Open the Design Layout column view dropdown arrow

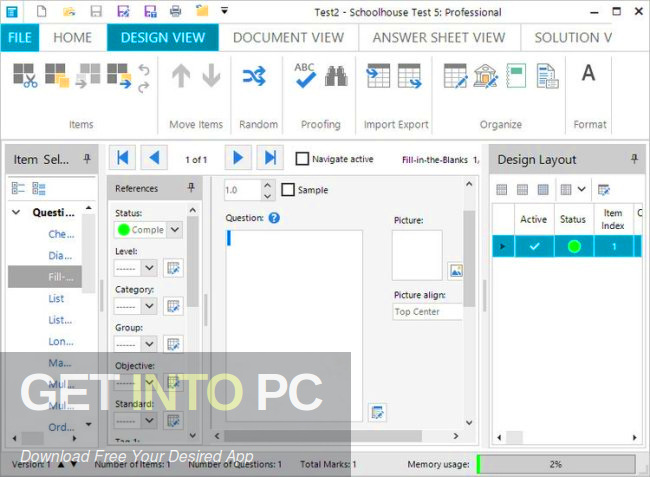[x=582, y=189]
